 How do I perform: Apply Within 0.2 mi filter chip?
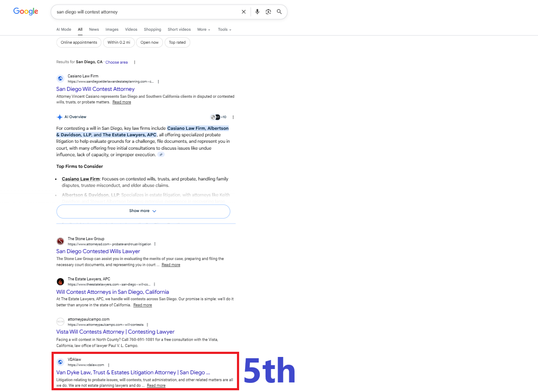click(x=119, y=42)
